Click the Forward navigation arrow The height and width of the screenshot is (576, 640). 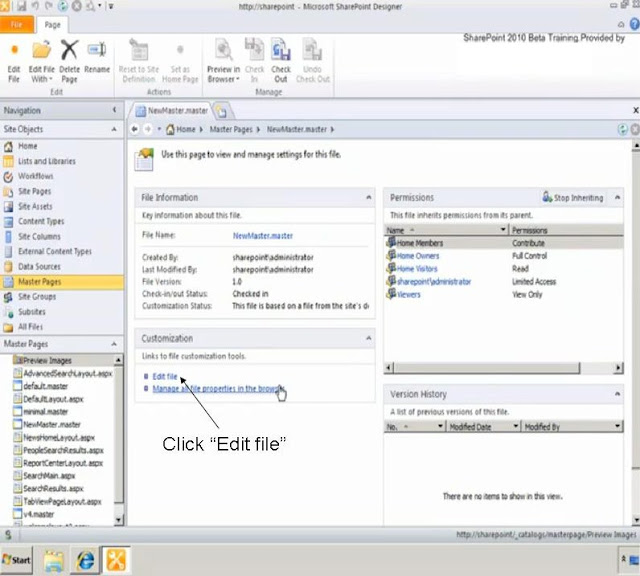tap(147, 129)
